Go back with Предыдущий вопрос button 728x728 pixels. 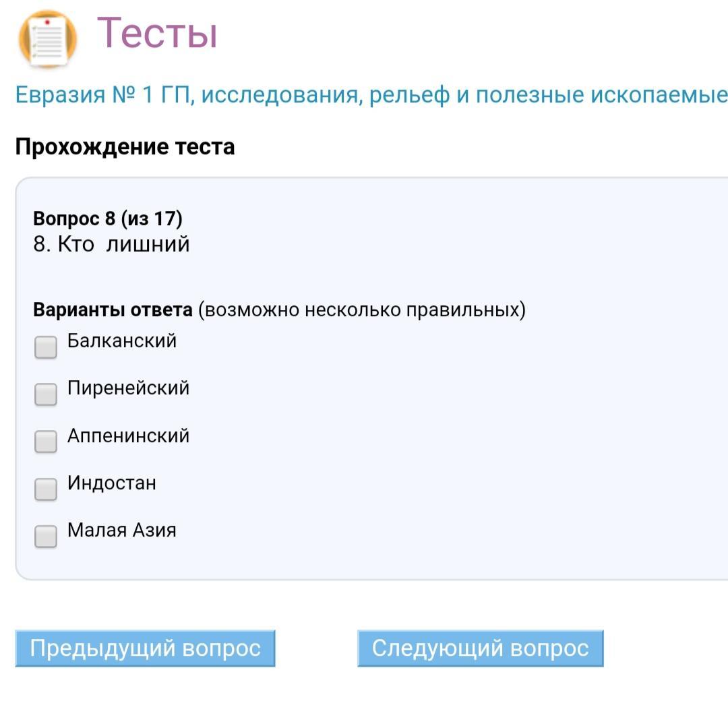[x=145, y=648]
